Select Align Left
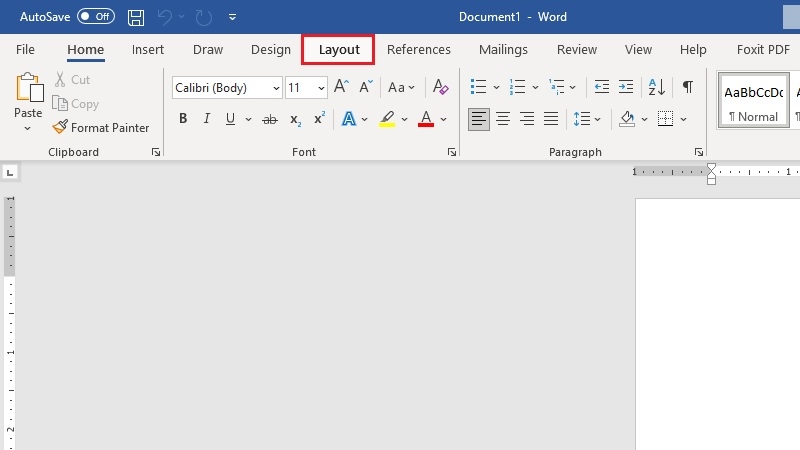This screenshot has height=450, width=800. click(x=479, y=119)
